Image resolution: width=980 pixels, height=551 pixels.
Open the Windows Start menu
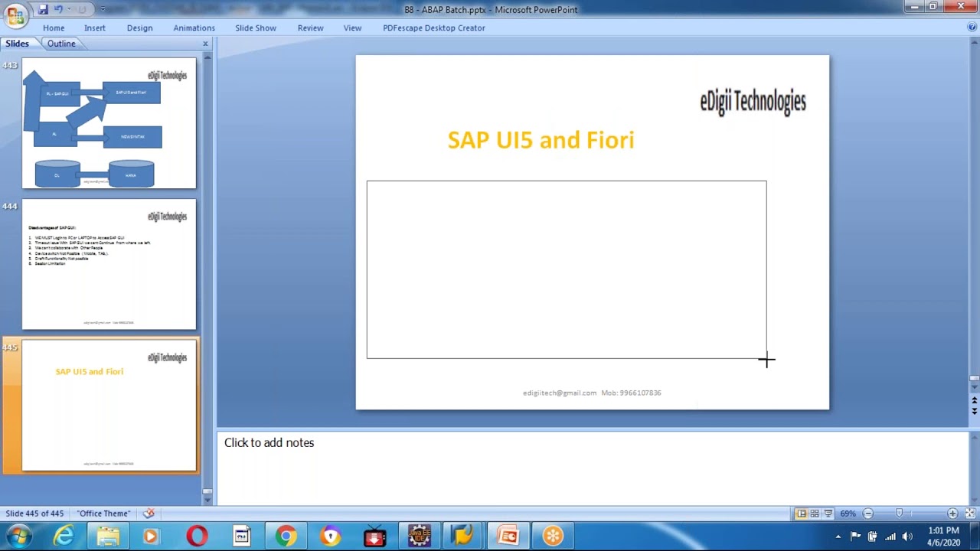tap(18, 536)
